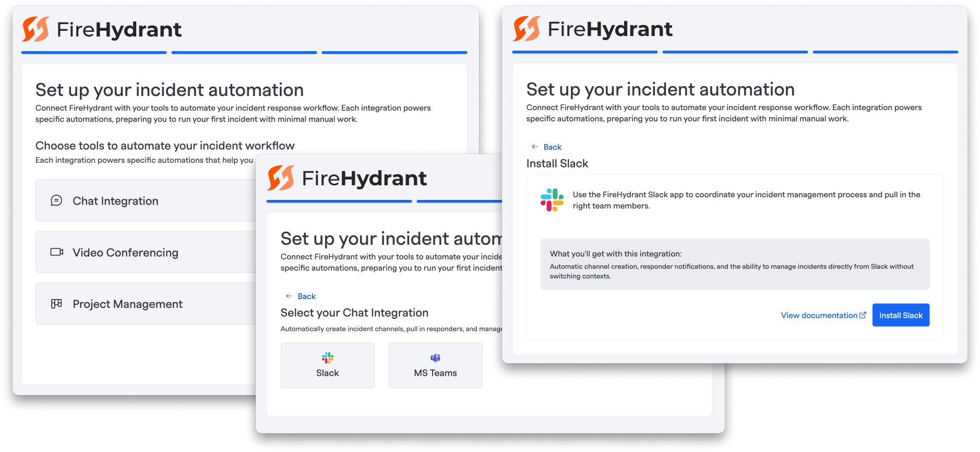This screenshot has height=452, width=980.
Task: Click FireHydrant logo in left window
Action: 102,29
